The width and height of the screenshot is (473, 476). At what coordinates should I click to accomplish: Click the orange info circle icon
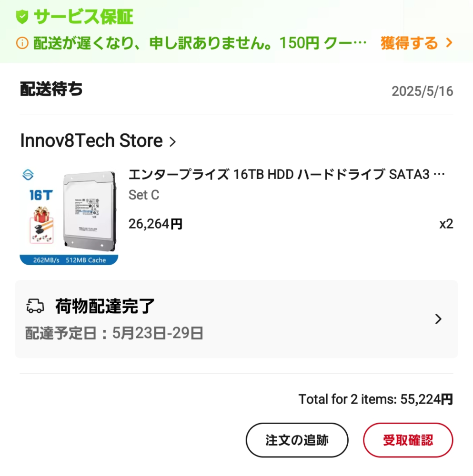point(22,43)
